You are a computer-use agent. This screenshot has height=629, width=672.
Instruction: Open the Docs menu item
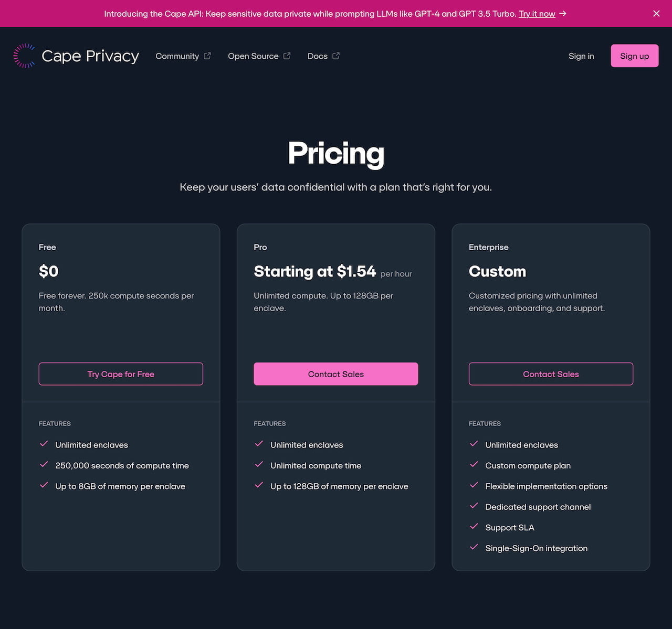pos(318,56)
